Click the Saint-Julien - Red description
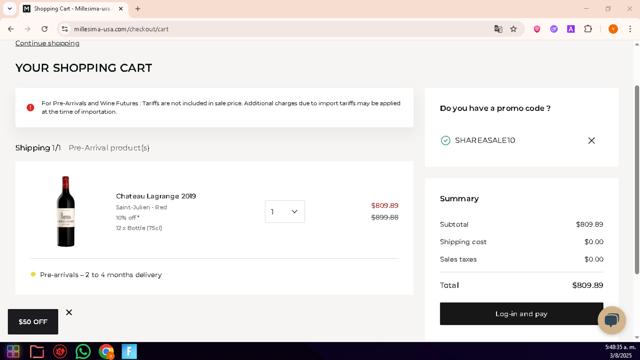The height and width of the screenshot is (360, 640). click(141, 207)
